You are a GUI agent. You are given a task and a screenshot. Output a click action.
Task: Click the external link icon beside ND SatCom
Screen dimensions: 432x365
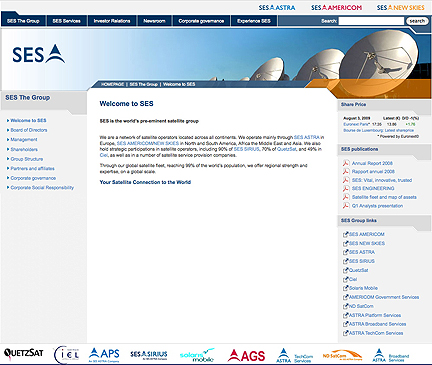tap(346, 306)
